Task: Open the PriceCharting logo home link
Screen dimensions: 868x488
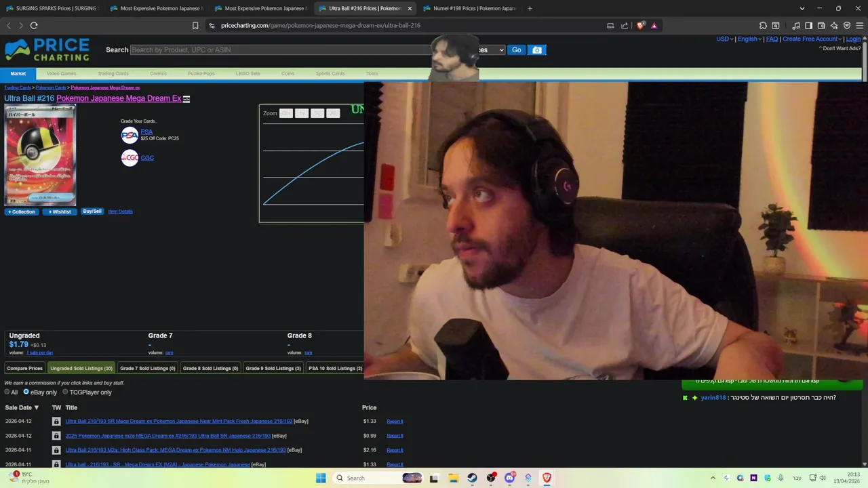Action: coord(47,50)
